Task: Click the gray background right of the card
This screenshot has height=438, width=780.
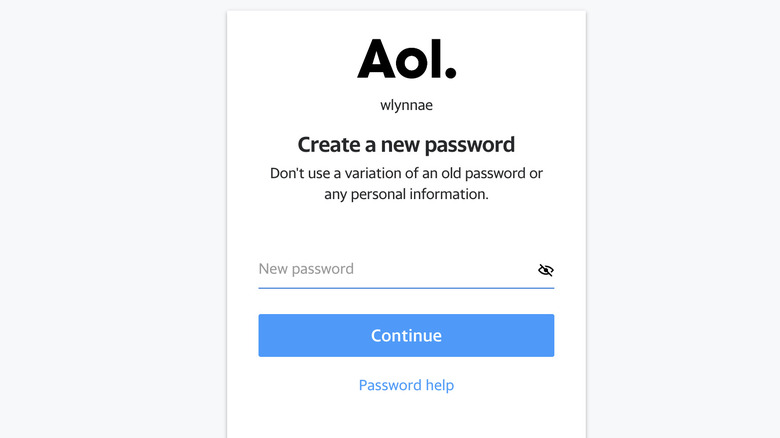Action: tap(680, 220)
